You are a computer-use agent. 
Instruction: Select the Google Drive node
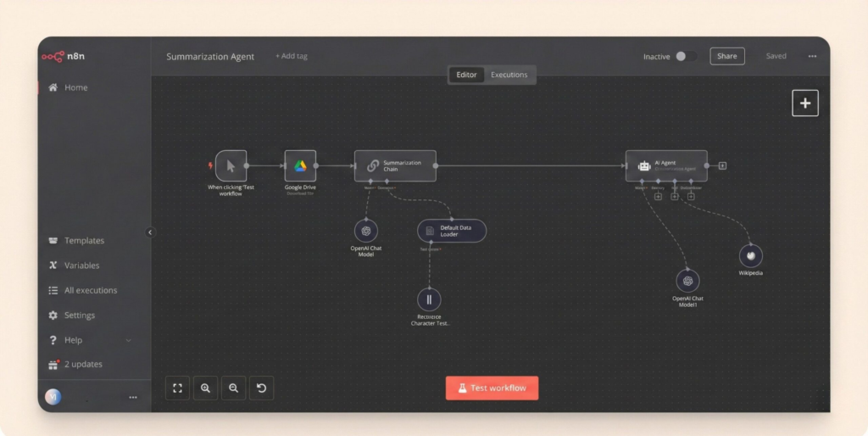[x=300, y=165]
